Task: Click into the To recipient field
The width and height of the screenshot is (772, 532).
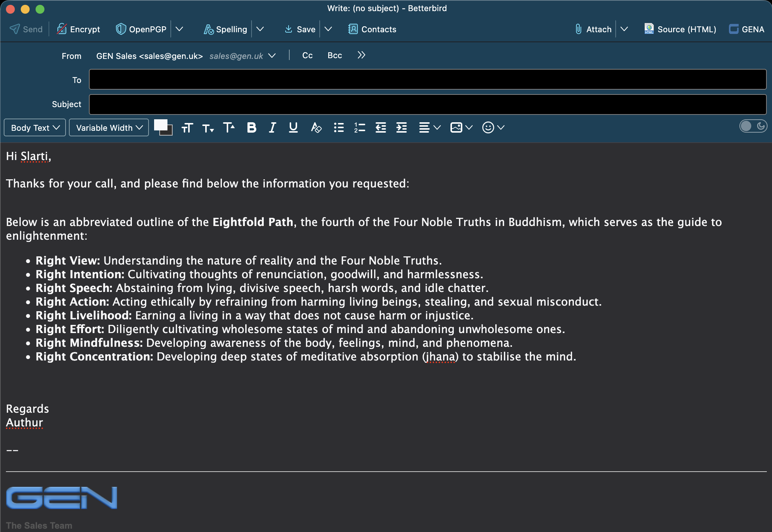Action: point(427,79)
